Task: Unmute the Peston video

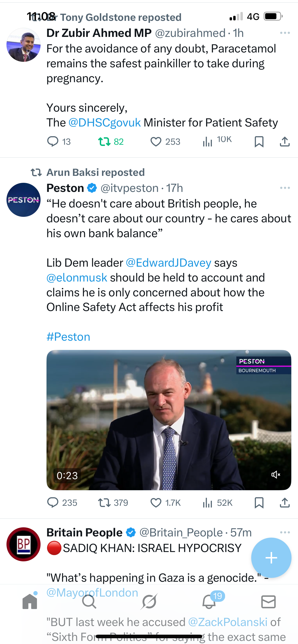Action: coord(276,475)
